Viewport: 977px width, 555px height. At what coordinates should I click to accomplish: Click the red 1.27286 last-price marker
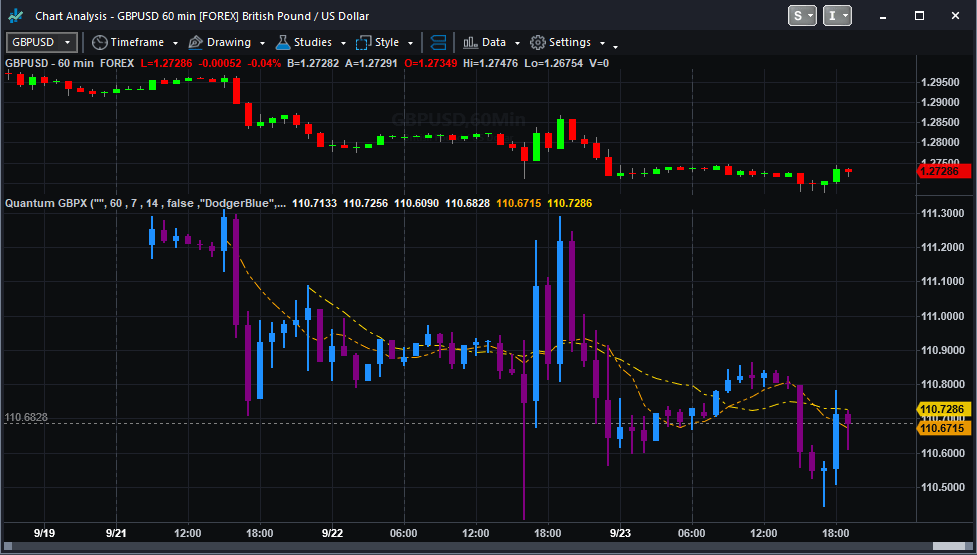[945, 171]
